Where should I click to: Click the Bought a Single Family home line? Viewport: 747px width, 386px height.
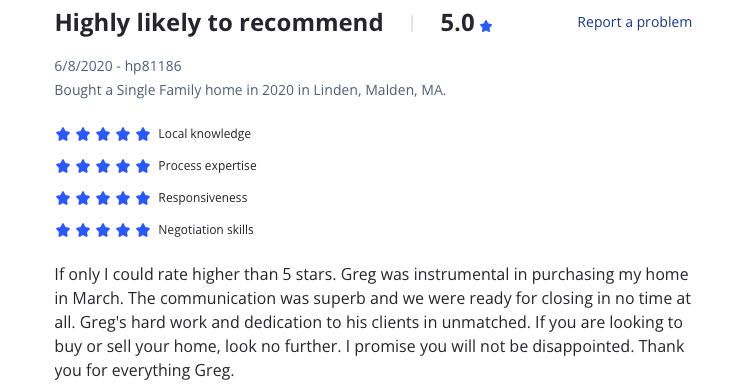tap(250, 90)
